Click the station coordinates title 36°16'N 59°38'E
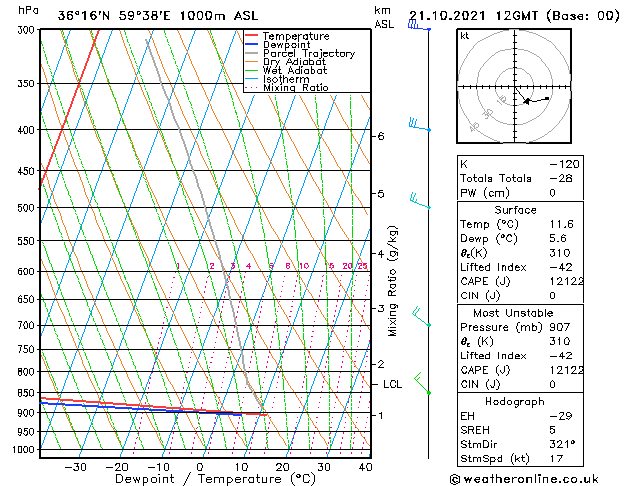 coord(114,16)
